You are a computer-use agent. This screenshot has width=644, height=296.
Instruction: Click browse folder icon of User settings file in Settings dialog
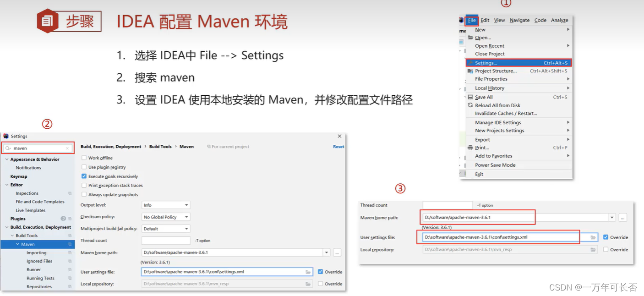point(308,272)
